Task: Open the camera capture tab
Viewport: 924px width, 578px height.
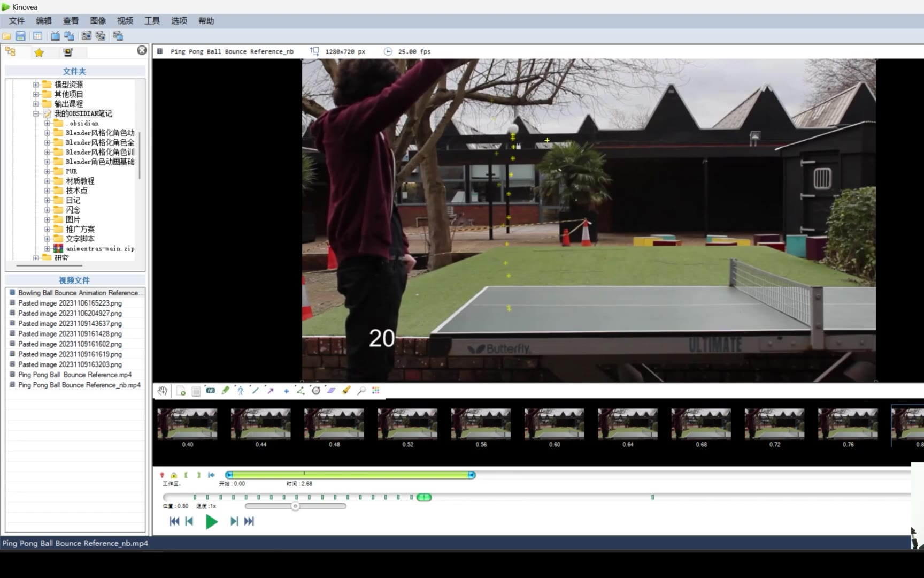Action: pyautogui.click(x=68, y=52)
